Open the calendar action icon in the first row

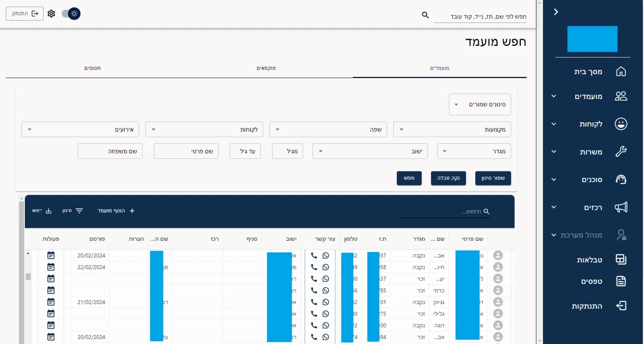coord(51,255)
